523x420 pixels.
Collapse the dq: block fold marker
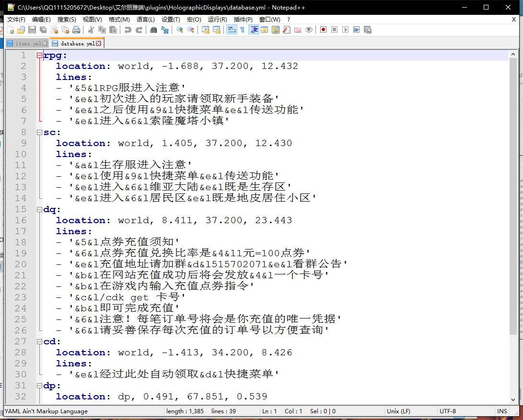point(40,209)
